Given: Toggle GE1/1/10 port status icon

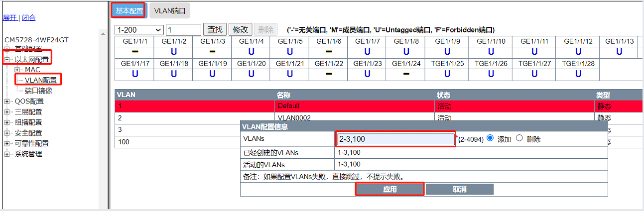Looking at the screenshot, I should (491, 51).
